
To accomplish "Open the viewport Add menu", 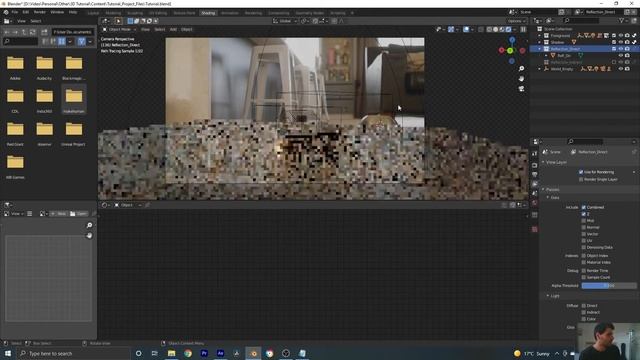I will coord(173,29).
